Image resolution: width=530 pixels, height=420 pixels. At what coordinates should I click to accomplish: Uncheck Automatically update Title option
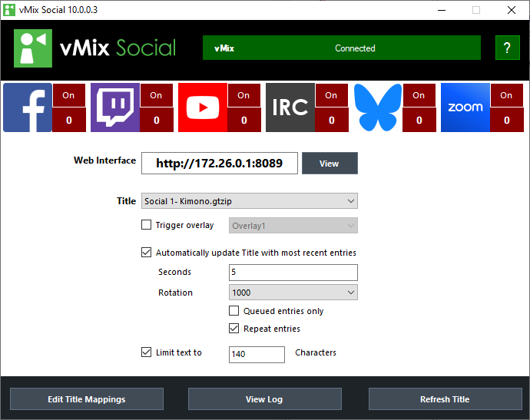click(147, 253)
